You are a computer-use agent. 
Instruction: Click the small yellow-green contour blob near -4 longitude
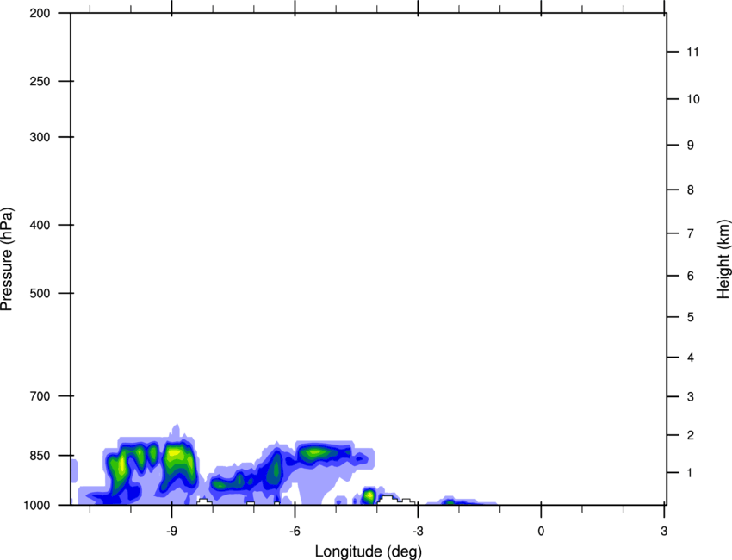(369, 495)
